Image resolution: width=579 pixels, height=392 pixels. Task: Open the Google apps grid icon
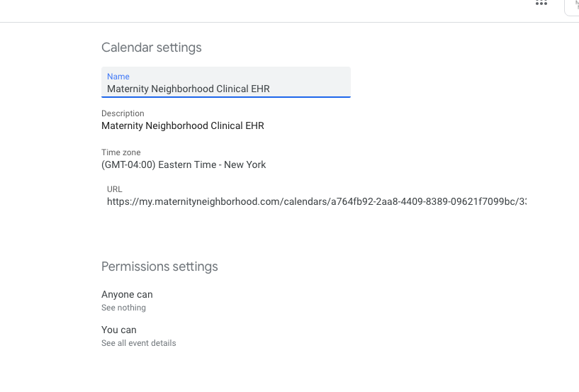541,3
